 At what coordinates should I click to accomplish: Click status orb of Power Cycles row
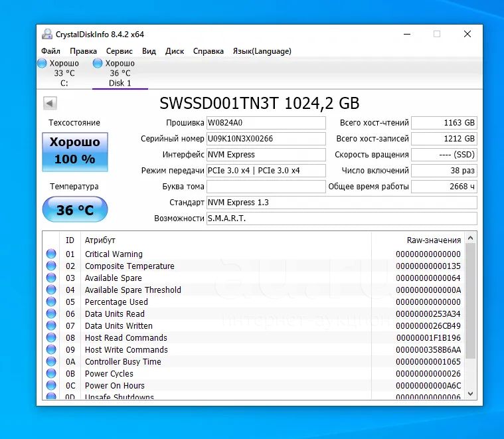click(51, 373)
